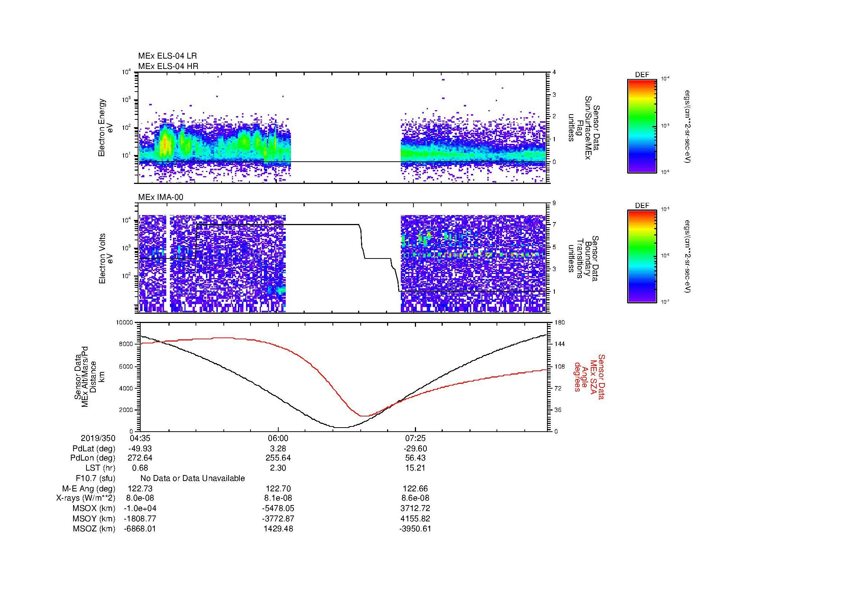Click the MSOZ value 1429.48
The image size is (868, 613).
click(278, 529)
